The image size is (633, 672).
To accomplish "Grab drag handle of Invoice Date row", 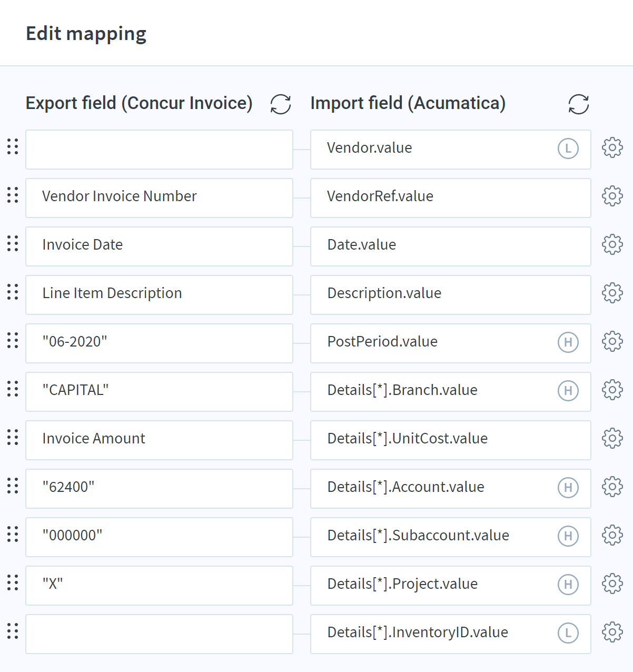I will pyautogui.click(x=13, y=244).
